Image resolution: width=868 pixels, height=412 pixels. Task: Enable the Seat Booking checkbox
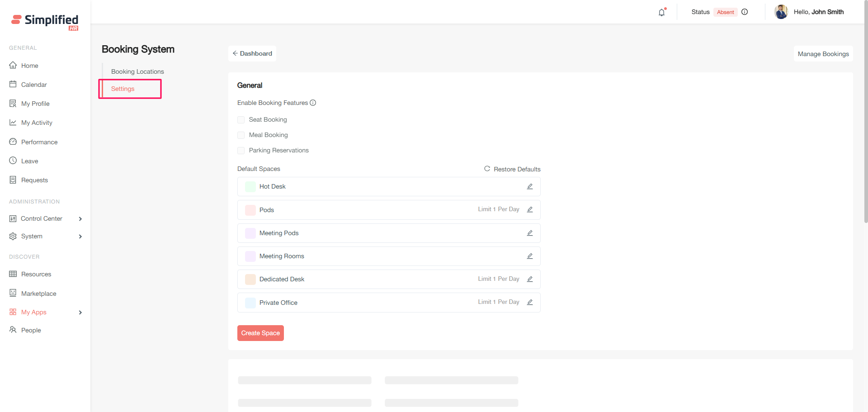241,120
